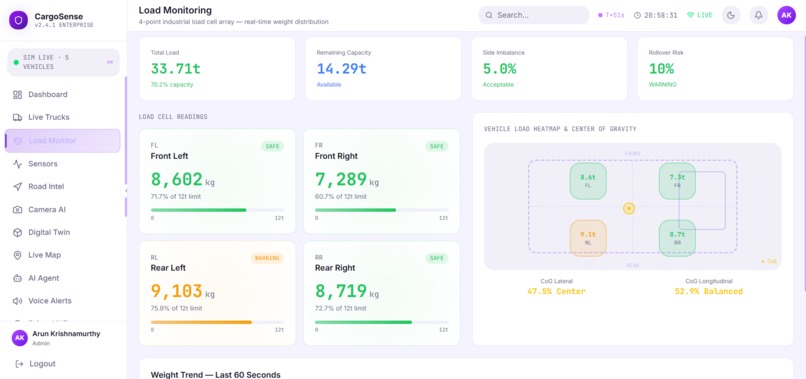Click the Live Trucks truck icon
Screen dimensions: 806x379
pos(17,117)
